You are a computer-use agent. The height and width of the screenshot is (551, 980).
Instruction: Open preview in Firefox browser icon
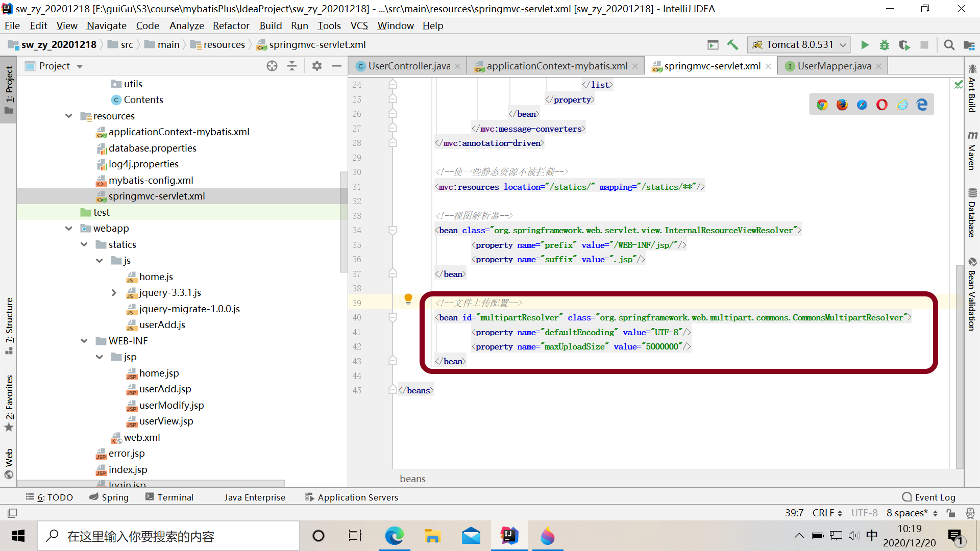click(842, 105)
